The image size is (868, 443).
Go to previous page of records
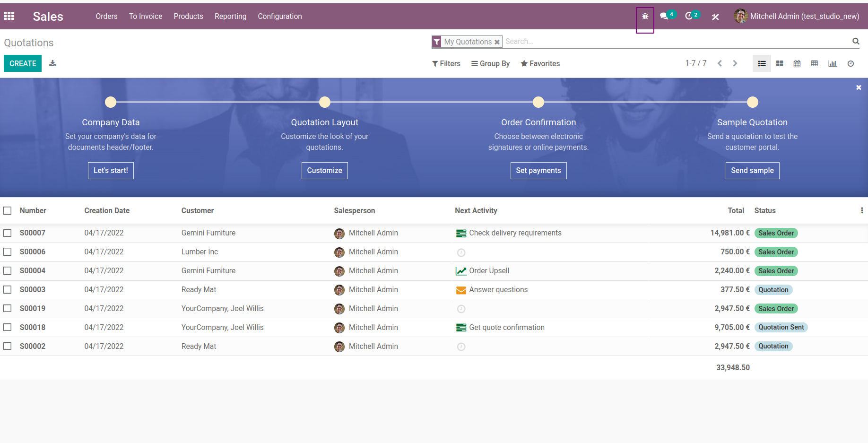[x=720, y=63]
